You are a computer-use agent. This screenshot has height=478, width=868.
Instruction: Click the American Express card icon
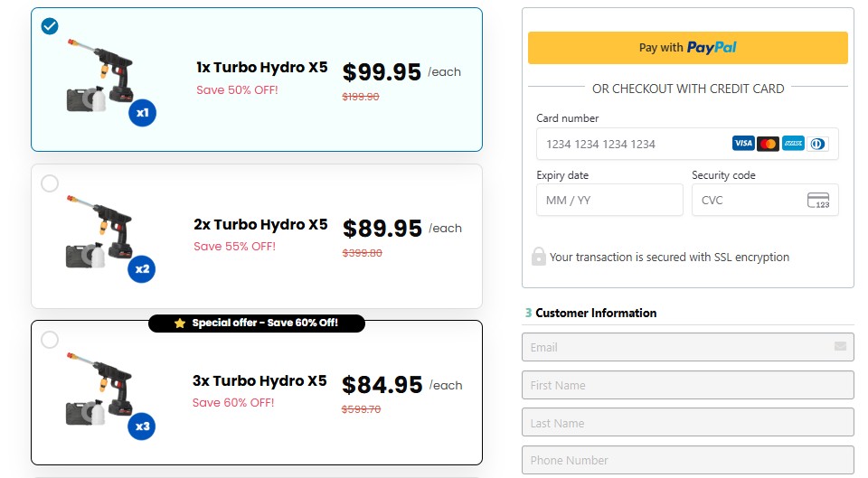pos(793,144)
